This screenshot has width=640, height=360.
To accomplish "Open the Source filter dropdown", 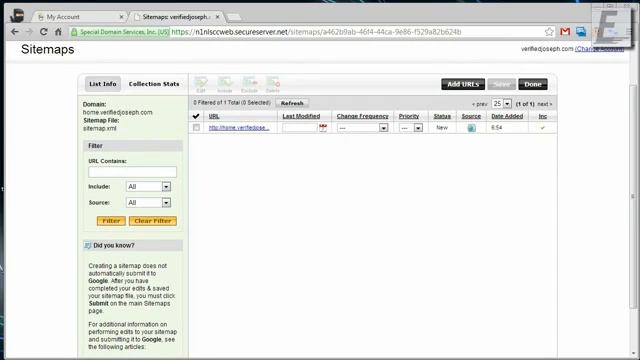I will (149, 202).
